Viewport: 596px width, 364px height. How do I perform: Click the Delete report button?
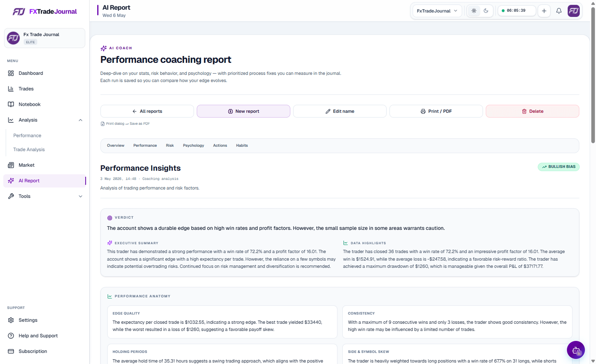[532, 111]
